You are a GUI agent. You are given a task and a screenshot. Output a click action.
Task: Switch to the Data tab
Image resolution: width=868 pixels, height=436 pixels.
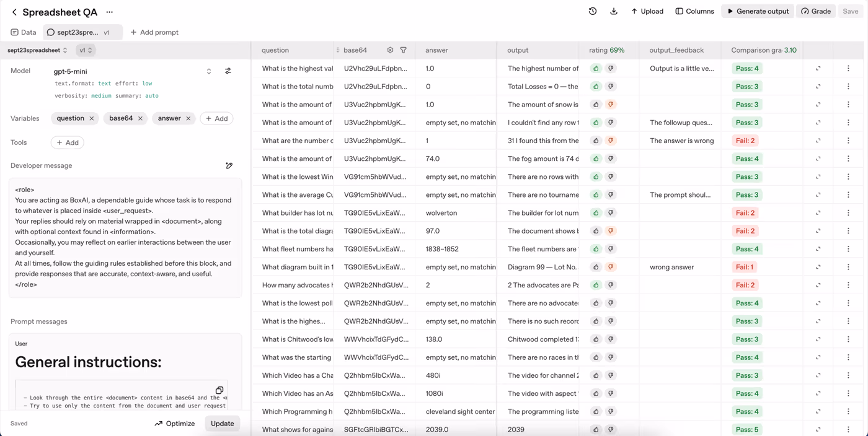pyautogui.click(x=24, y=32)
